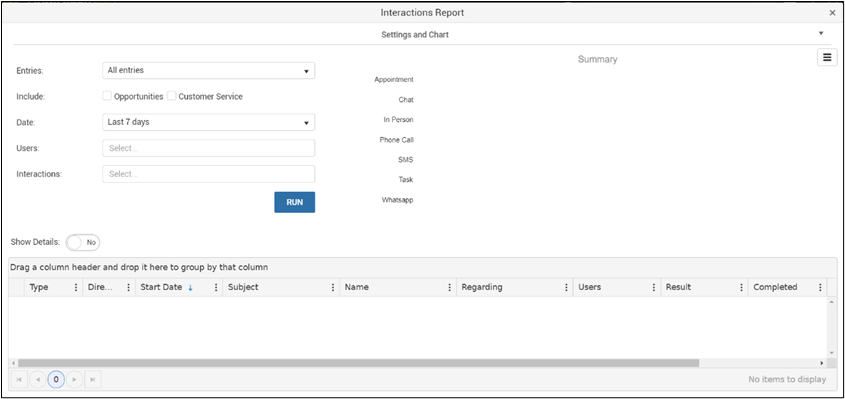Screen dimensions: 845x399
Task: Sort by the Regarding column header
Action: pyautogui.click(x=482, y=287)
